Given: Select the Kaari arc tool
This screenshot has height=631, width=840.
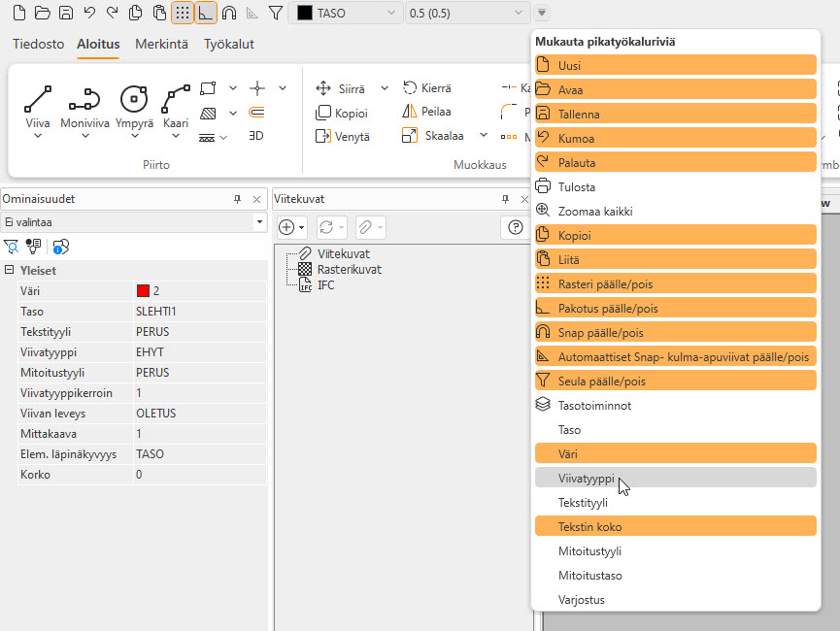Looking at the screenshot, I should [x=176, y=107].
